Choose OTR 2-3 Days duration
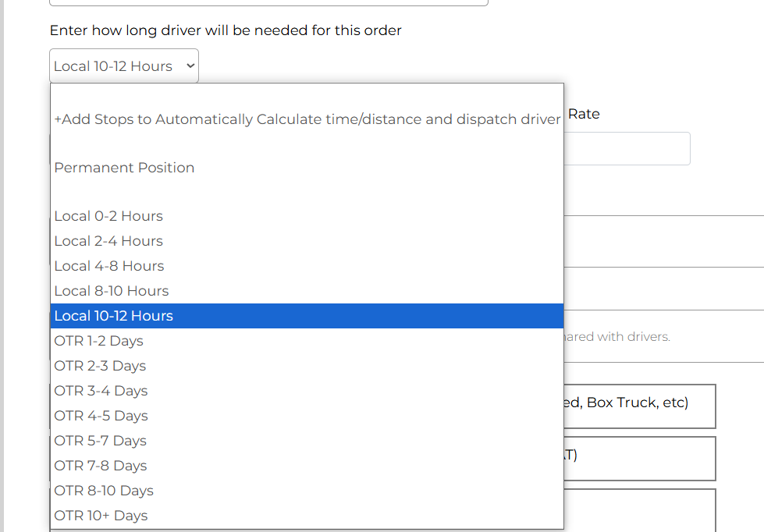Viewport: 764px width, 532px height. tap(100, 366)
